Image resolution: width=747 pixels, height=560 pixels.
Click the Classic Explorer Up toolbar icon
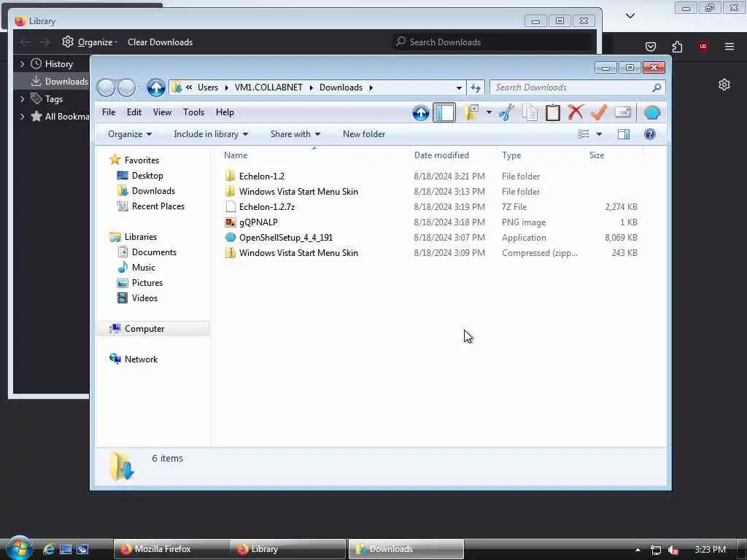(421, 113)
